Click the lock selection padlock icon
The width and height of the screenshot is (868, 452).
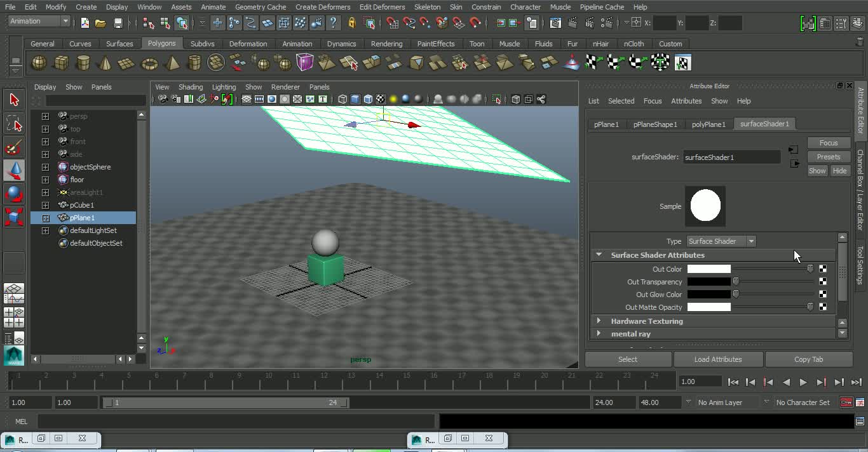[x=351, y=23]
